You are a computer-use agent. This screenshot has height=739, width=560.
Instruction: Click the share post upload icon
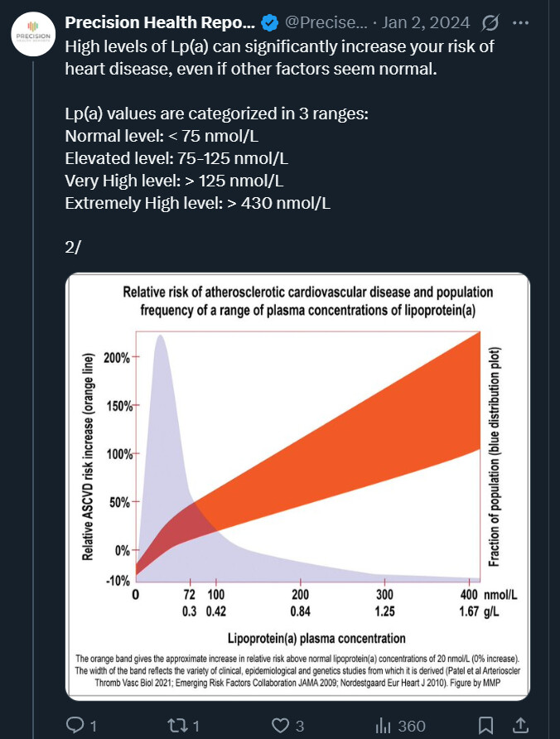point(521,726)
